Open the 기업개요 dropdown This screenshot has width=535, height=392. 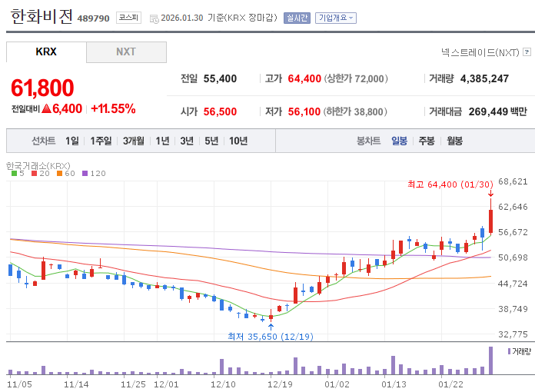[336, 18]
